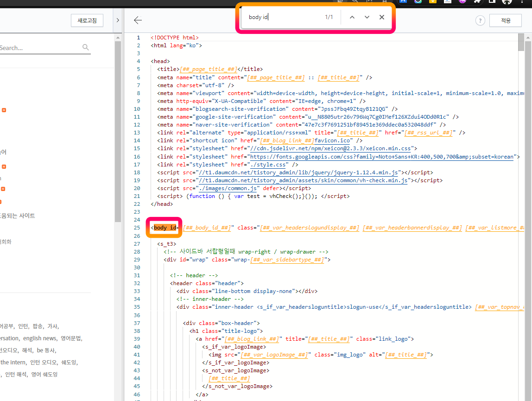The height and width of the screenshot is (401, 532).
Task: Click the '영어 쉐도잉' tag in preview
Action: [44, 375]
